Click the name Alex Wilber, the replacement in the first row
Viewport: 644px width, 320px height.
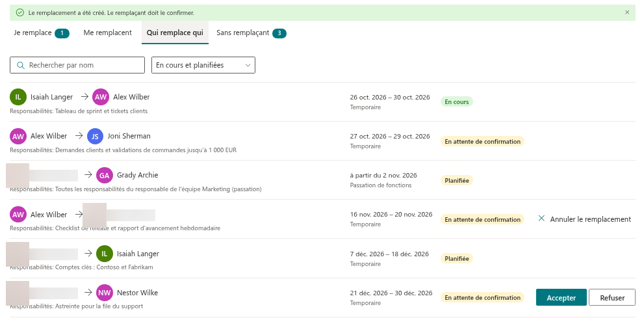point(131,97)
